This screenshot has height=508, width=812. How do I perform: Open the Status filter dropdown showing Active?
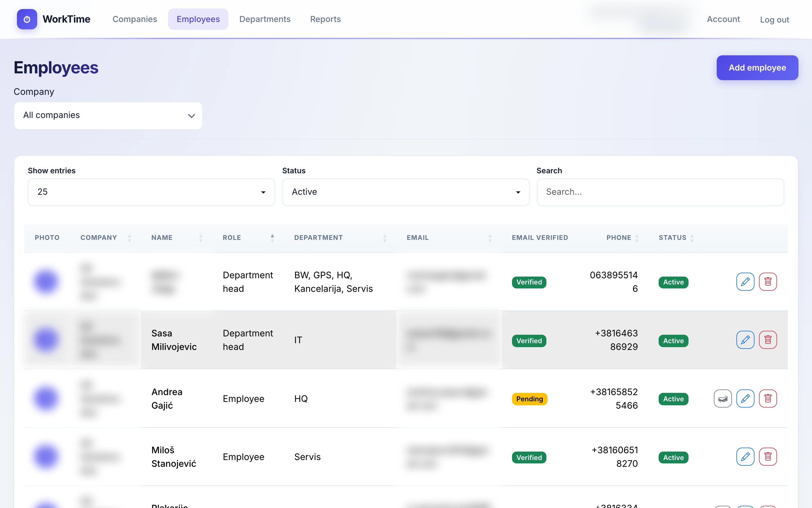point(406,192)
